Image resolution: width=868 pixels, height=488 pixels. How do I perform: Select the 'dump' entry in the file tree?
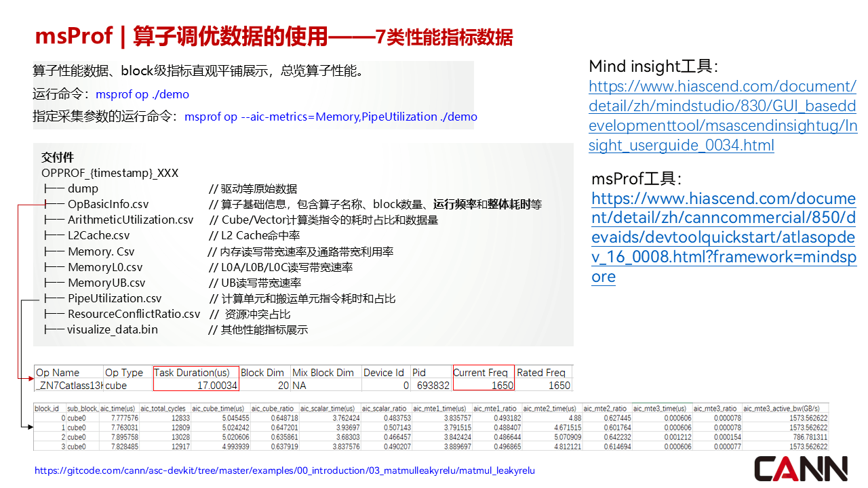(x=83, y=188)
